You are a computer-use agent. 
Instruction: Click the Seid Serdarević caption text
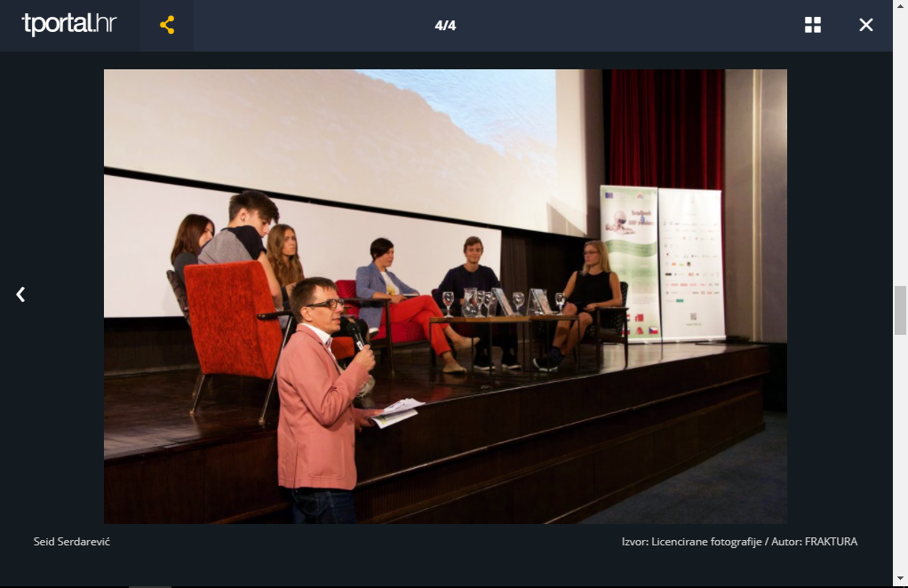[72, 541]
